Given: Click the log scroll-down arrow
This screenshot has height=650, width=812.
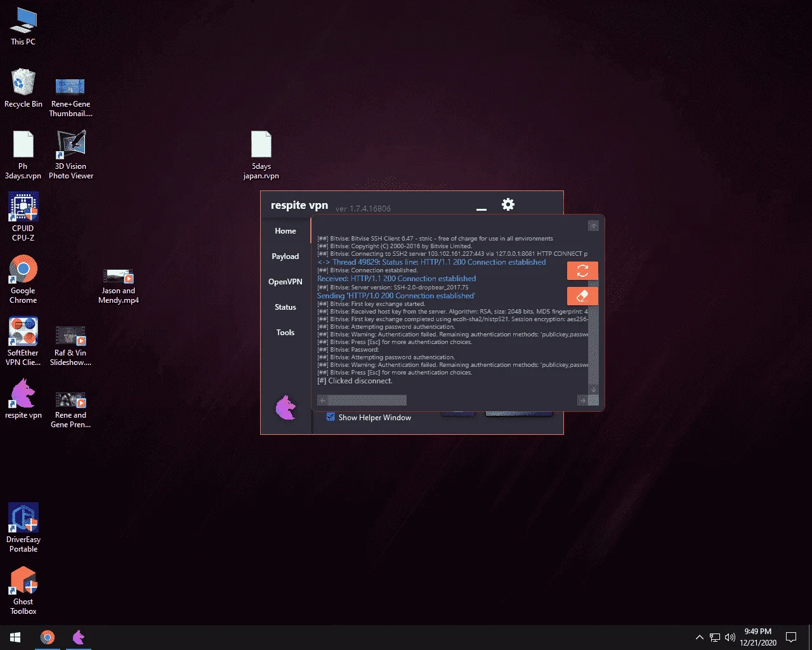Looking at the screenshot, I should point(593,389).
